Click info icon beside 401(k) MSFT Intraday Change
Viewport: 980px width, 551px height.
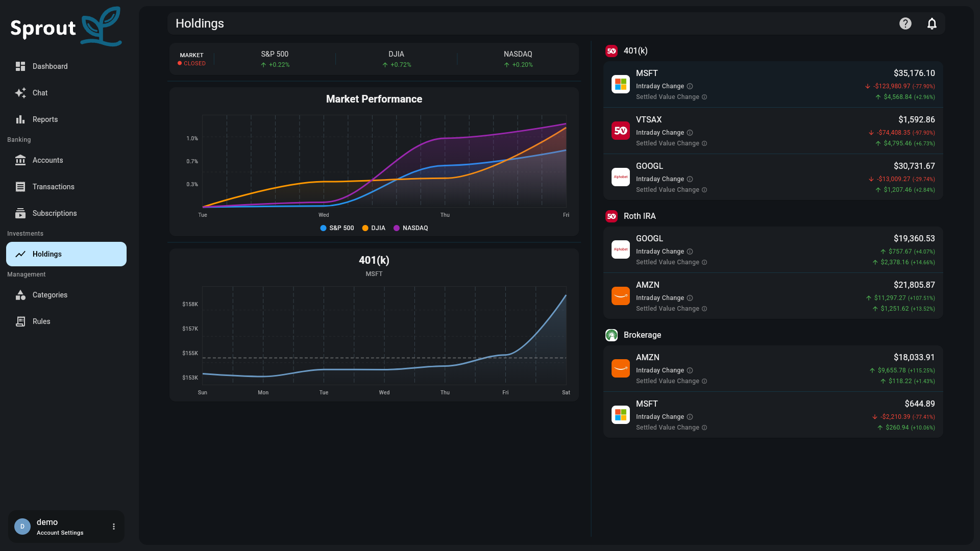[690, 86]
